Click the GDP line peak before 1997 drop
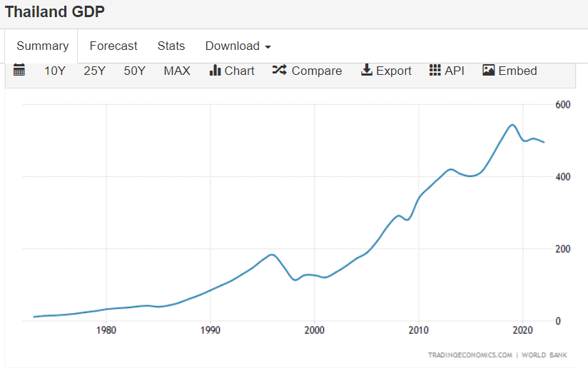588x368 pixels. coord(272,255)
